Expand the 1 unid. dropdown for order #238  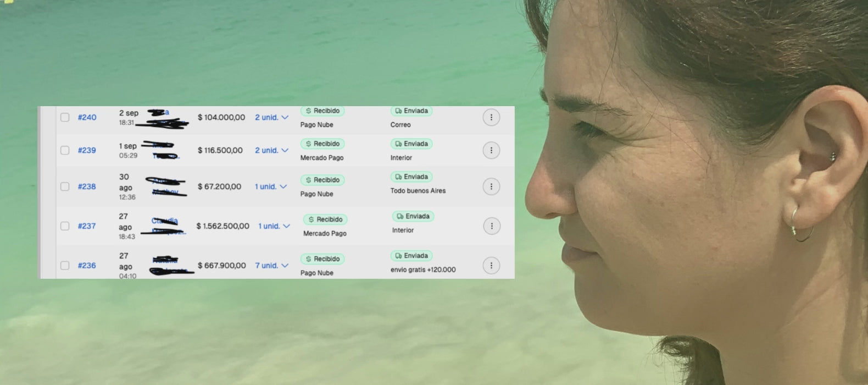pos(271,186)
